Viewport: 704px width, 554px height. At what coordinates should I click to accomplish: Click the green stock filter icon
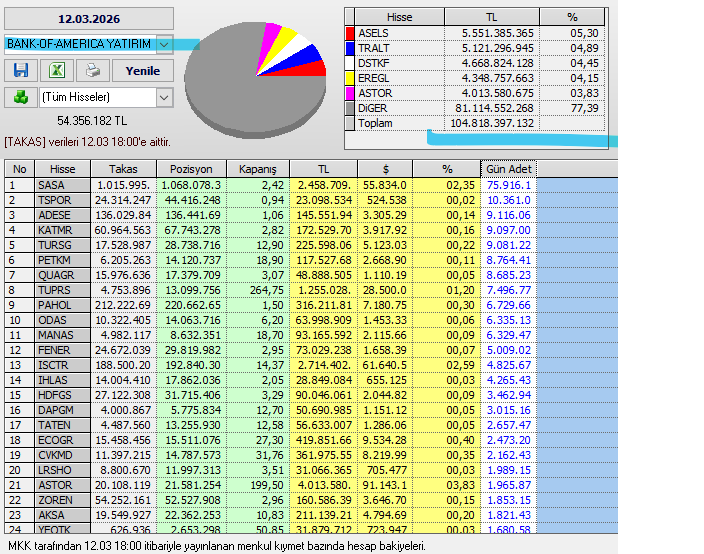(21, 97)
